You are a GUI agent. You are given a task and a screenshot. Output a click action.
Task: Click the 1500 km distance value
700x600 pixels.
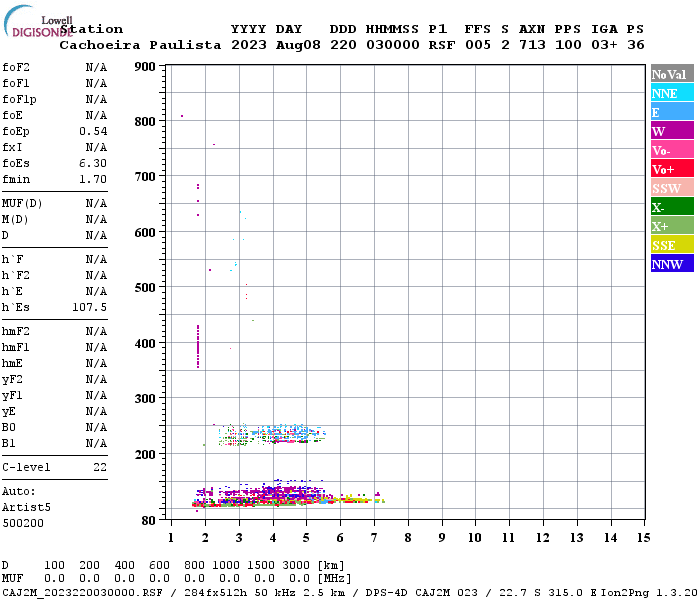(x=261, y=566)
